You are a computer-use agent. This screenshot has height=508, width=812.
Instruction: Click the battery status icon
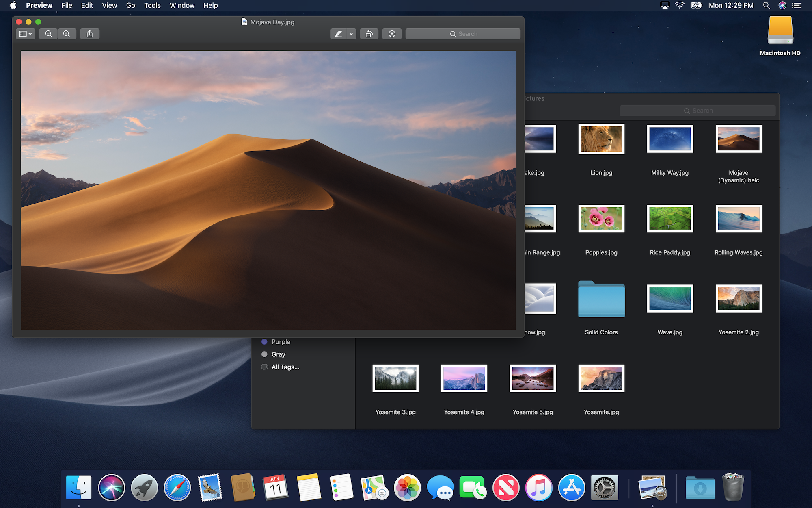point(696,5)
